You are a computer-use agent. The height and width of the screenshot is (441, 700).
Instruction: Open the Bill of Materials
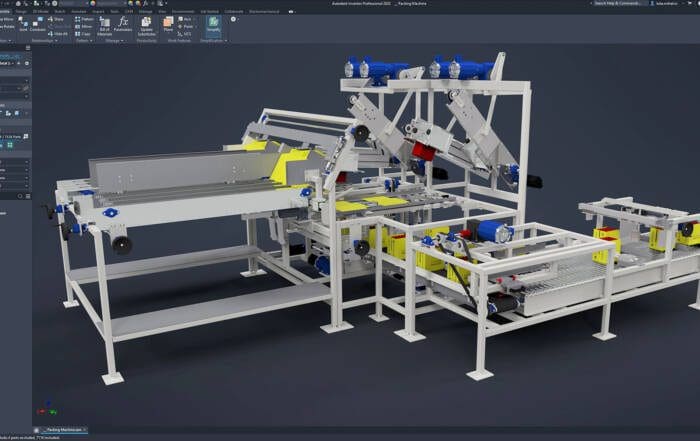[104, 26]
